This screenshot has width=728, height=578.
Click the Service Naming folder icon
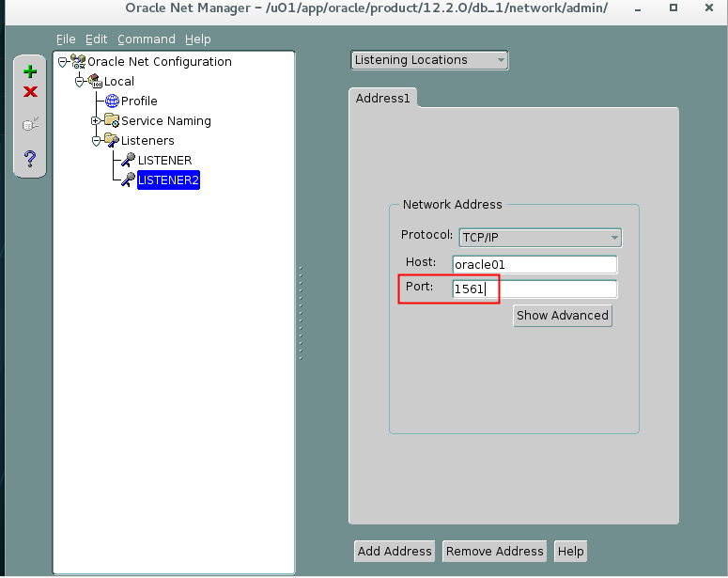pyautogui.click(x=112, y=121)
